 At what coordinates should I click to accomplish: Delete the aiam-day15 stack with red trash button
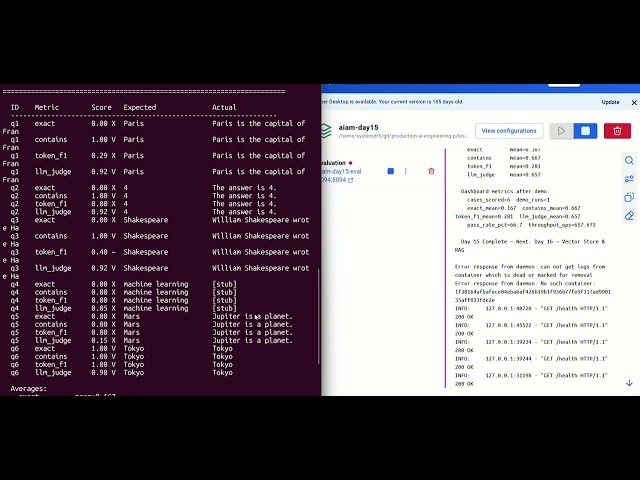(x=617, y=131)
